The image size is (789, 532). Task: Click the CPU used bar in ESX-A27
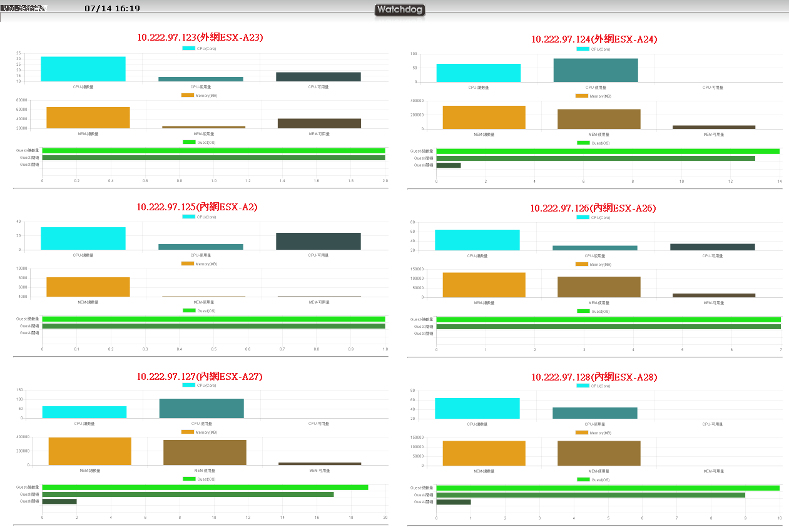click(201, 408)
